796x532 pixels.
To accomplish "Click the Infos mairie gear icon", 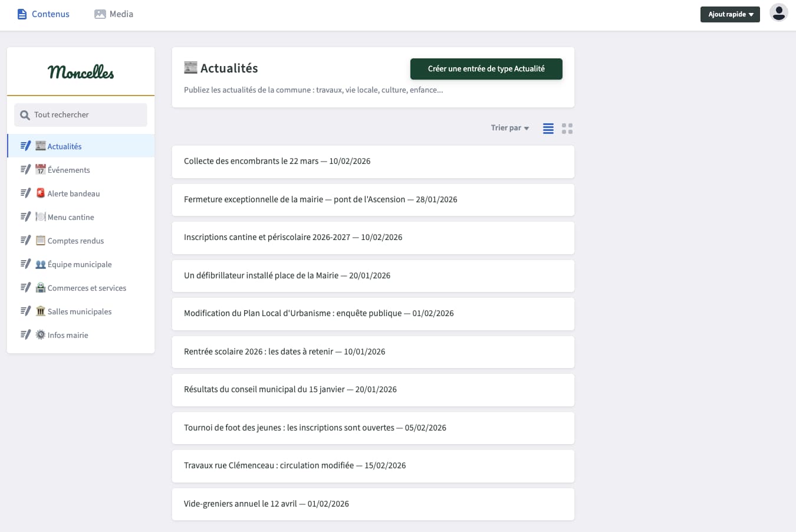I will [x=40, y=335].
